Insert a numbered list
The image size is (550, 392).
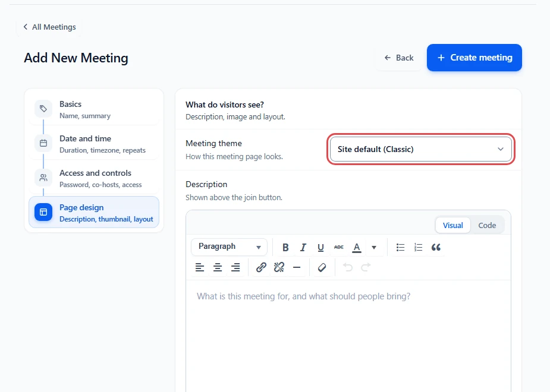click(418, 247)
